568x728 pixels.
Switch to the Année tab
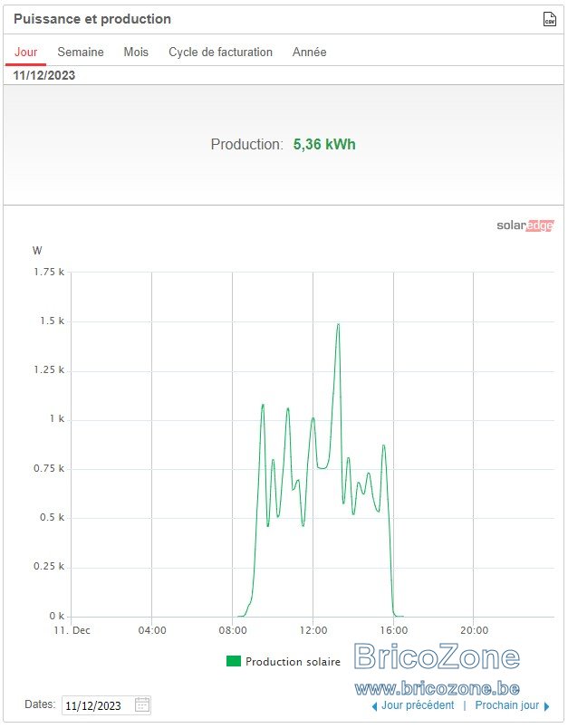coord(309,52)
